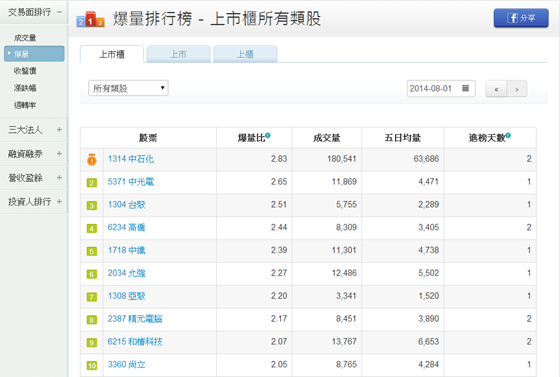
Task: Expand the 融資融券 sidebar section
Action: [x=59, y=154]
